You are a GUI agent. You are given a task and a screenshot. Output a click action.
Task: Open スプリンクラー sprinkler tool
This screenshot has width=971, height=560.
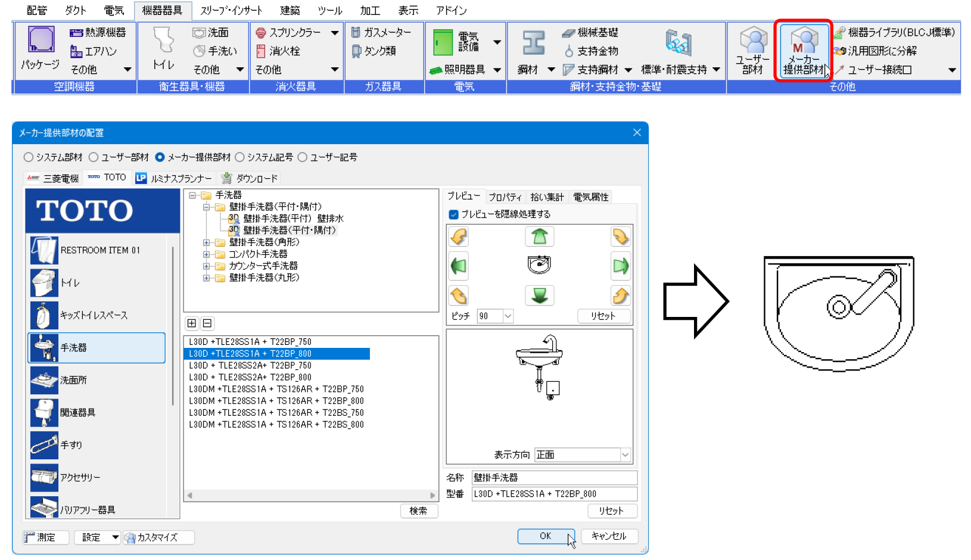pyautogui.click(x=288, y=32)
